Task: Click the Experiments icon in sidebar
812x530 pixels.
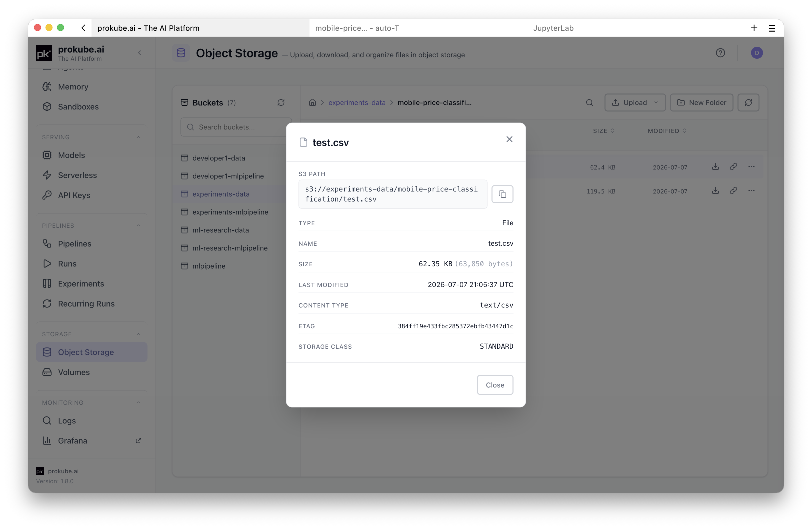Action: coord(47,283)
